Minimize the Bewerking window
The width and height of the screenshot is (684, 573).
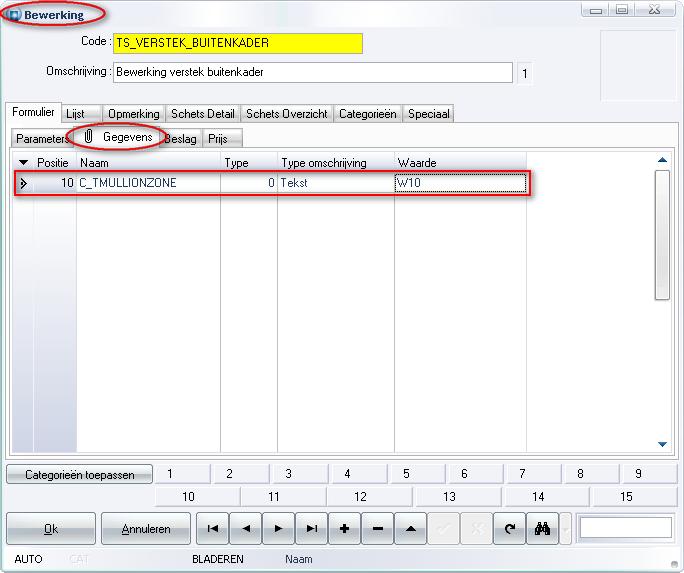(x=596, y=10)
